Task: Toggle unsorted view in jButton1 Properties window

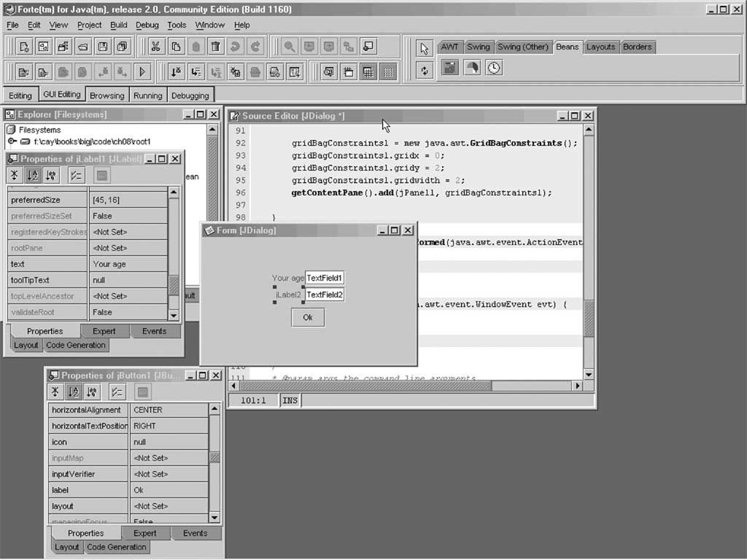Action: 55,392
